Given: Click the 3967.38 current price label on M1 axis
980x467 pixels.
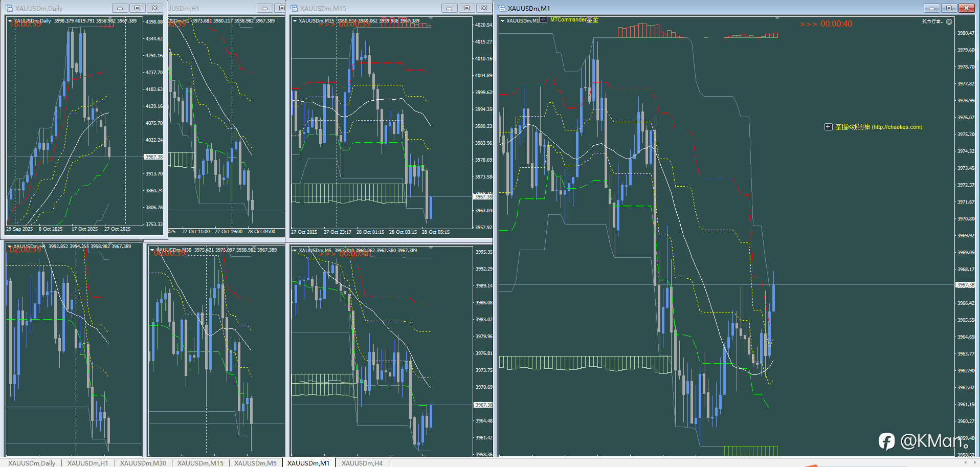Looking at the screenshot, I should [966, 285].
